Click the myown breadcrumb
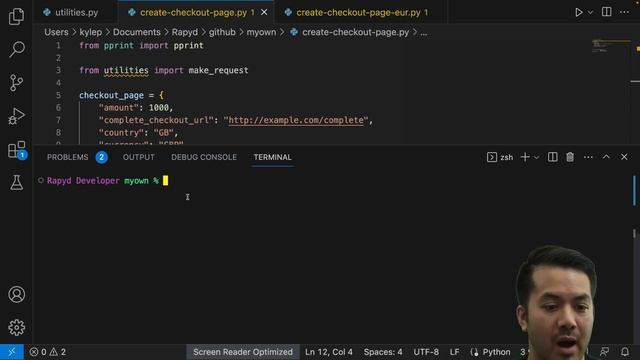 click(261, 32)
